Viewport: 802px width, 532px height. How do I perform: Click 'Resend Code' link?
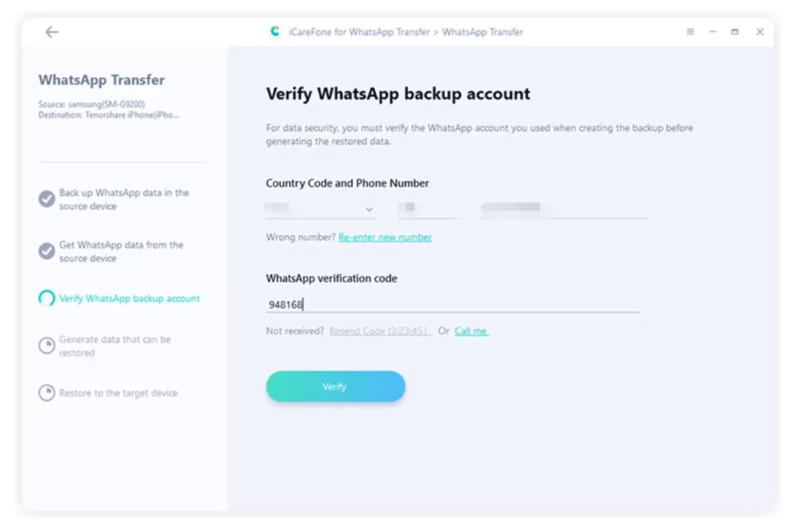pyautogui.click(x=380, y=331)
